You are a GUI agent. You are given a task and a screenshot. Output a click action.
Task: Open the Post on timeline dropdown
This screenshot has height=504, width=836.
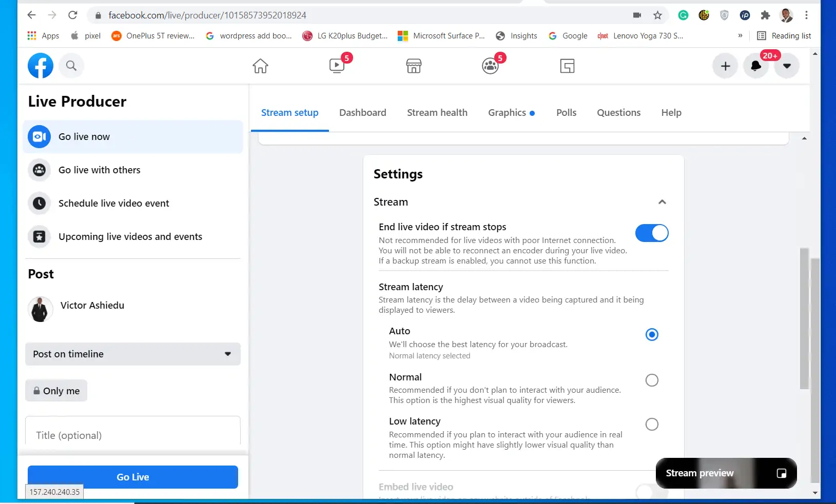click(x=133, y=354)
